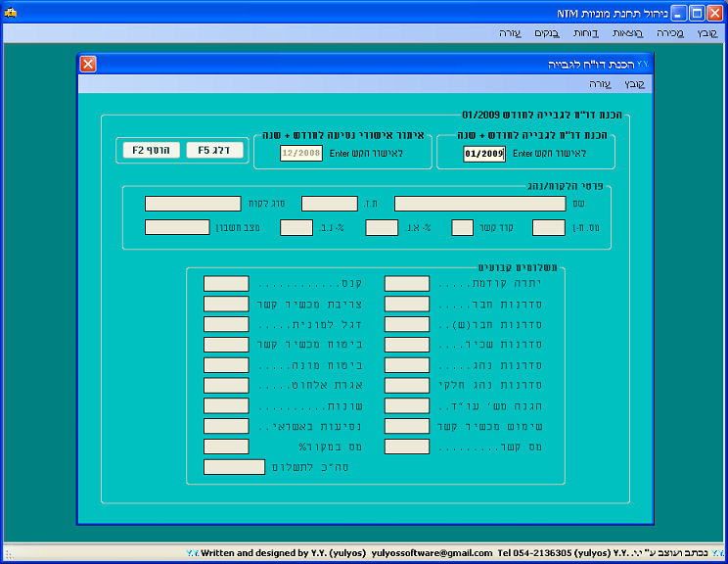Open the בנקים menu
Viewport: 728px width, 564px height.
click(x=547, y=33)
